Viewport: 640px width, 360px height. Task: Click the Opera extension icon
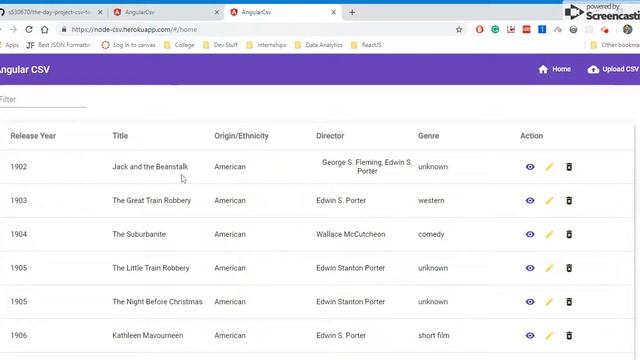(x=480, y=29)
